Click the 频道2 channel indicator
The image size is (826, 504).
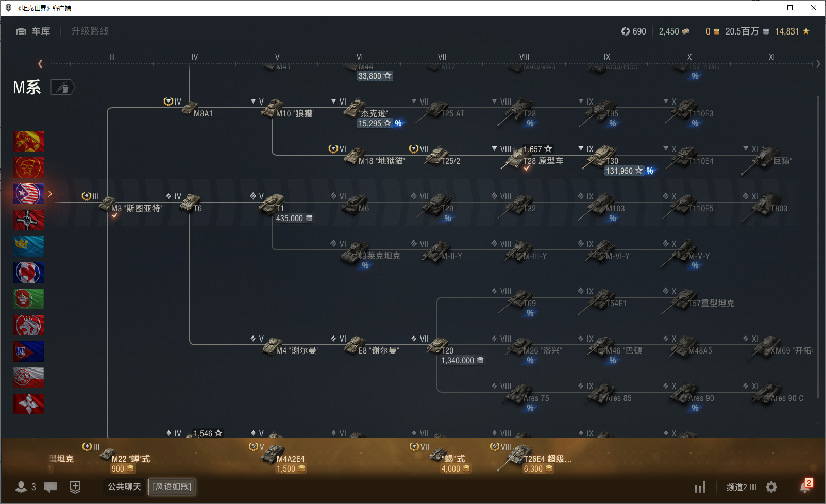coord(741,487)
